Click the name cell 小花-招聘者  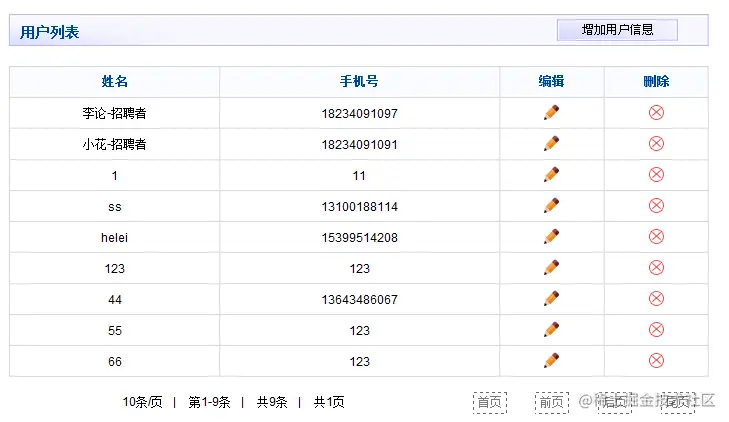pos(114,144)
